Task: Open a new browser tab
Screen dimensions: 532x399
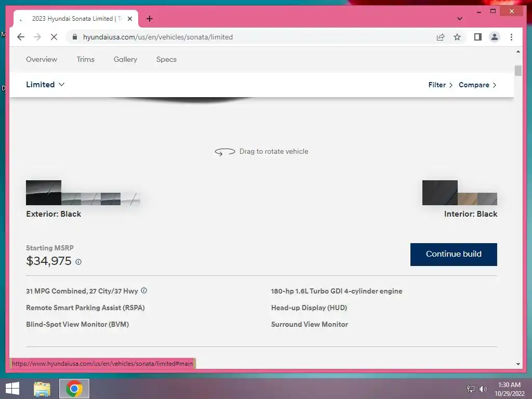Action: tap(150, 19)
